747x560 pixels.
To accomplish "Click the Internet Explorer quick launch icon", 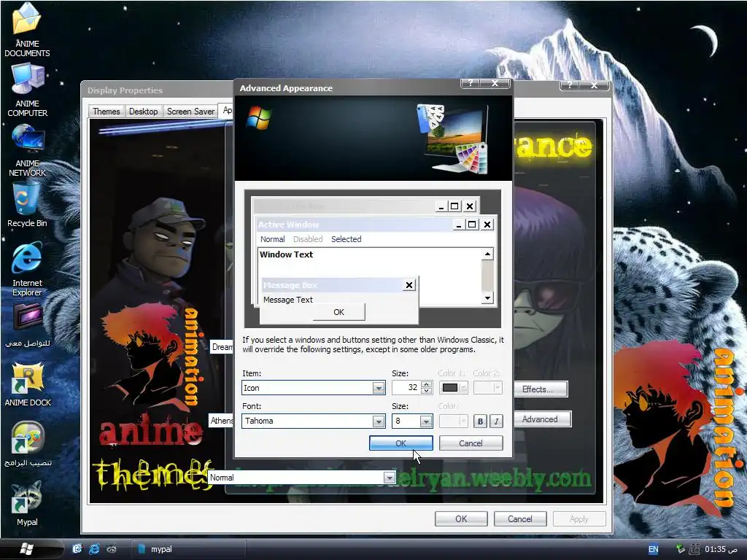I will [94, 549].
